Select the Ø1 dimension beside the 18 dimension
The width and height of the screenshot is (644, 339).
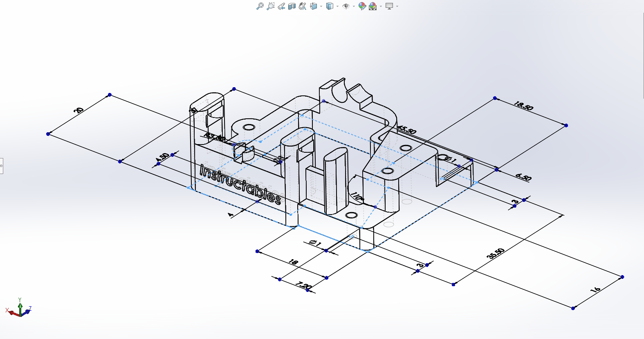pos(315,243)
